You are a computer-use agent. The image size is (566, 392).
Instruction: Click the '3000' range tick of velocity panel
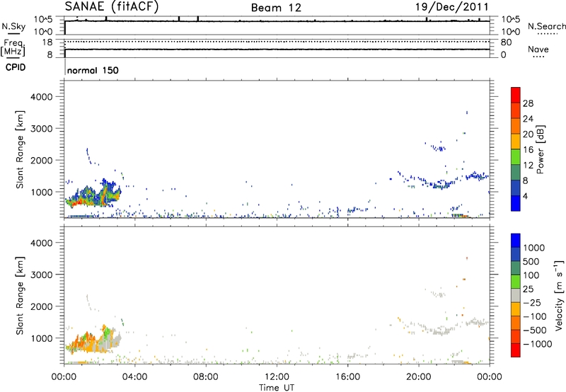point(42,275)
